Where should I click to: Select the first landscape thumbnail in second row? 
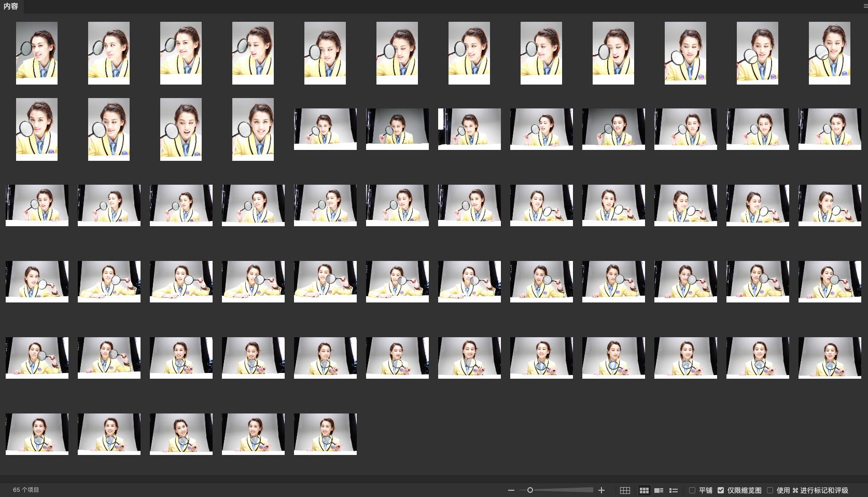click(325, 129)
